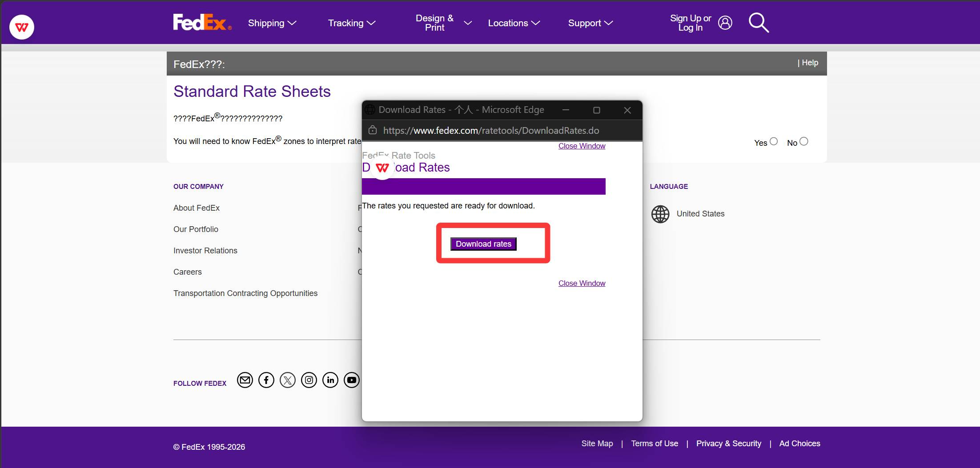Select the No radio button
The width and height of the screenshot is (980, 468).
click(804, 141)
